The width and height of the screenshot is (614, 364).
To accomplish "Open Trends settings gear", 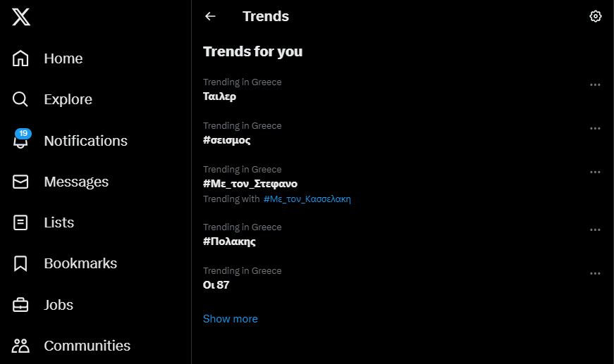I will [596, 16].
